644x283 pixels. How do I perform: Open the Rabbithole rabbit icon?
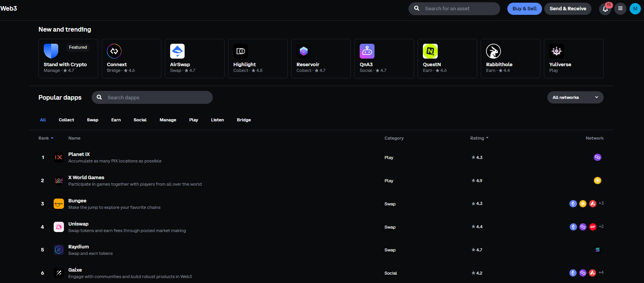(493, 51)
